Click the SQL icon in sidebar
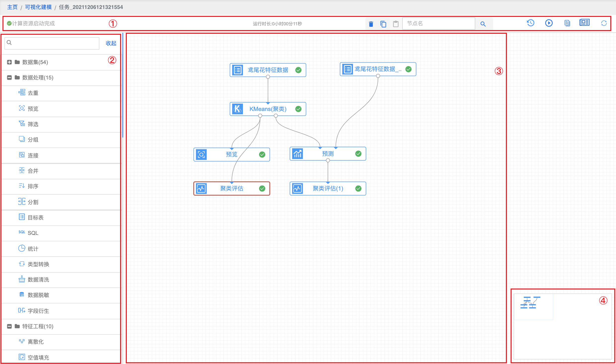 point(22,232)
